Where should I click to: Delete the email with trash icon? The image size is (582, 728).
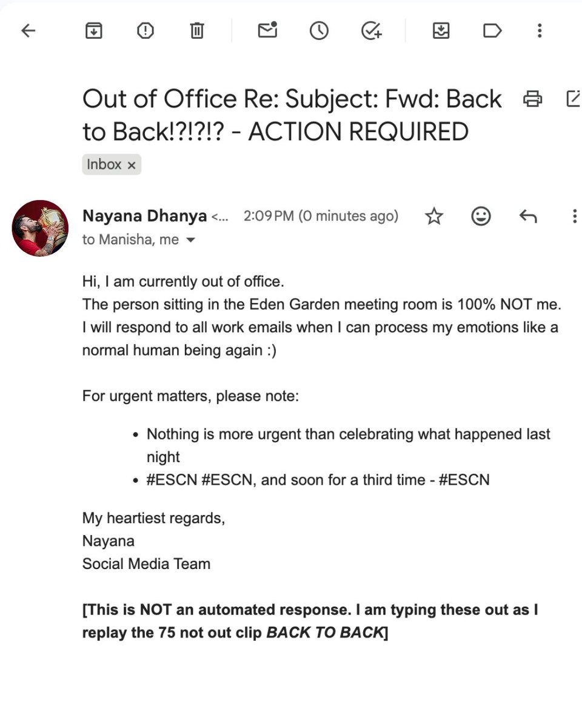[x=197, y=30]
